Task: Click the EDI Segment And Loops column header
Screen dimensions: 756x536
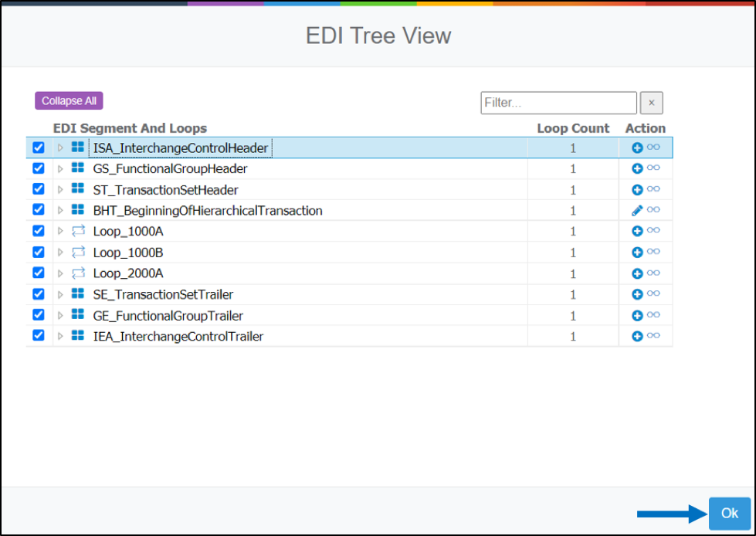Action: coord(130,128)
